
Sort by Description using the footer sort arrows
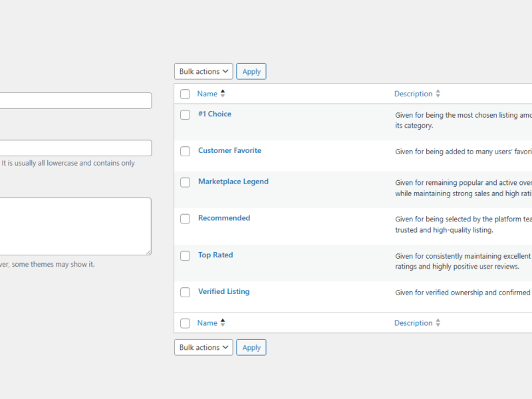pyautogui.click(x=438, y=323)
